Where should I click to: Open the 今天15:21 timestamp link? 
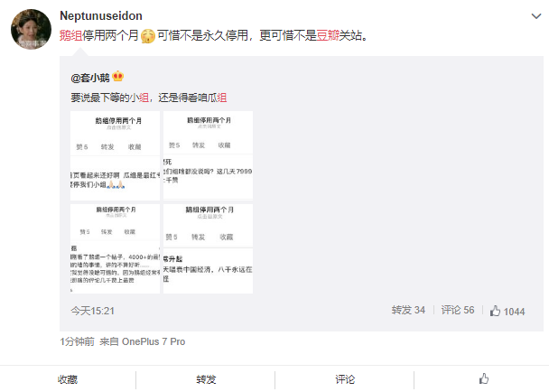click(93, 311)
